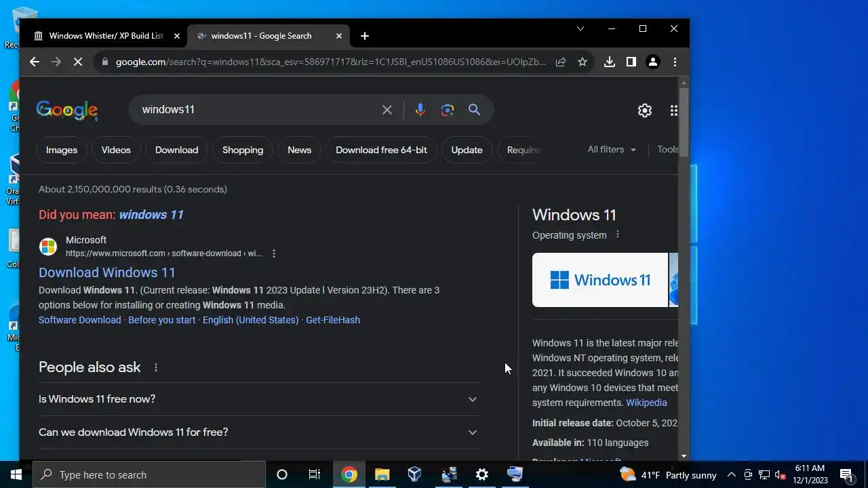Clear the search box with the X icon

tap(387, 110)
